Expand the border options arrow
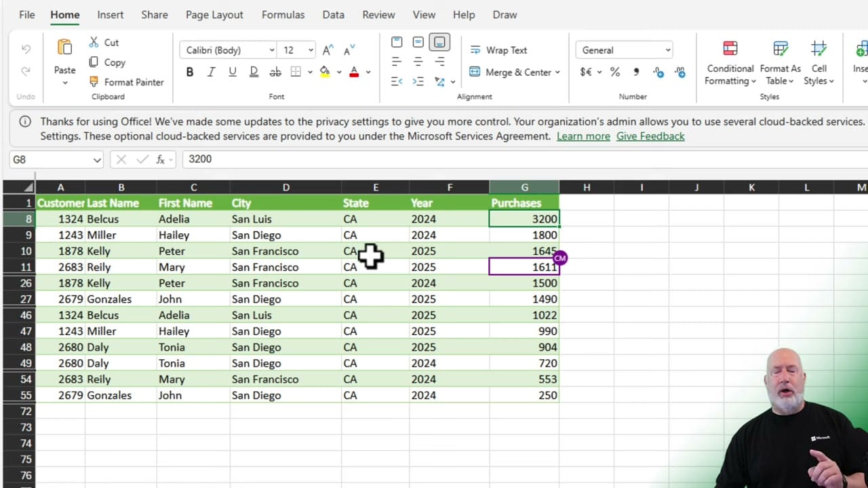868x488 pixels. (310, 72)
